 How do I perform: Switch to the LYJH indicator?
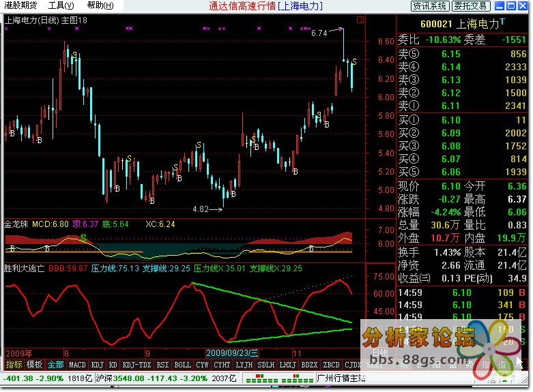(244, 365)
